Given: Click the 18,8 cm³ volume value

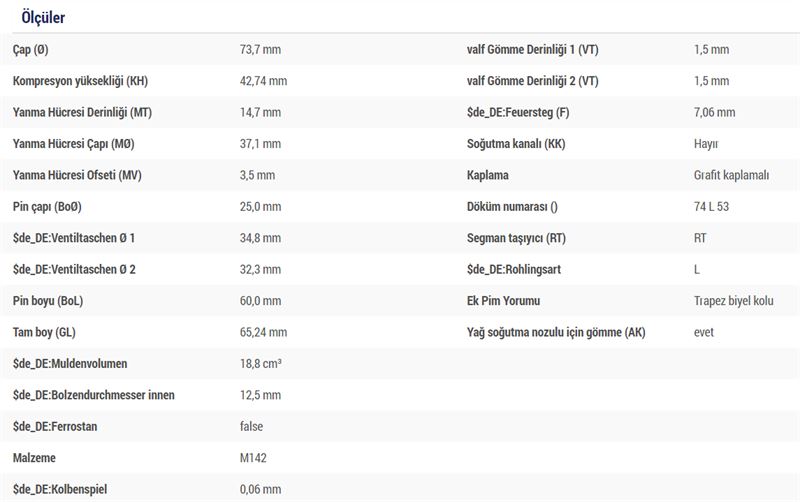Looking at the screenshot, I should [261, 364].
